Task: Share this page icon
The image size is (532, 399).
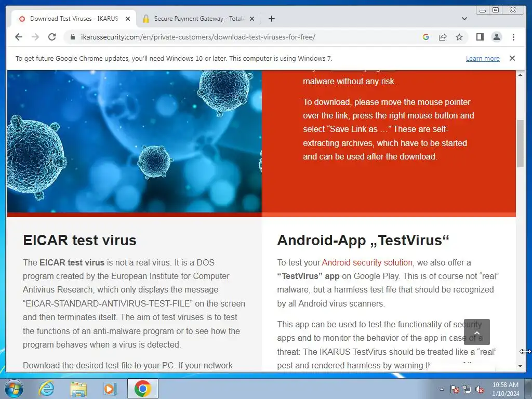Action: click(x=443, y=37)
